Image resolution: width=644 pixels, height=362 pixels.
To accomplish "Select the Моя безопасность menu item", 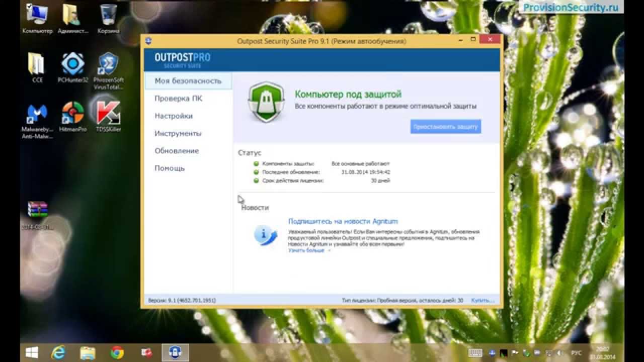I will coord(188,81).
